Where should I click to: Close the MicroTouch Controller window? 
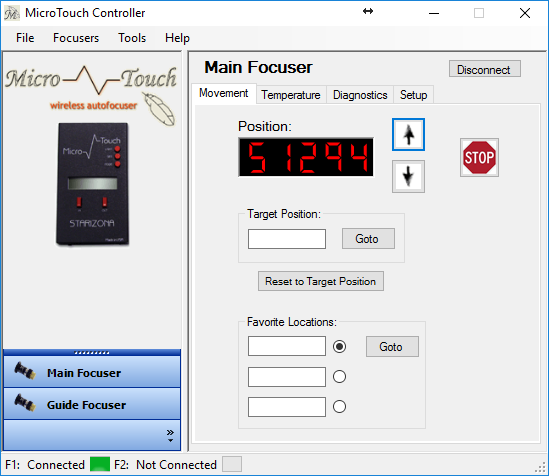pos(524,13)
